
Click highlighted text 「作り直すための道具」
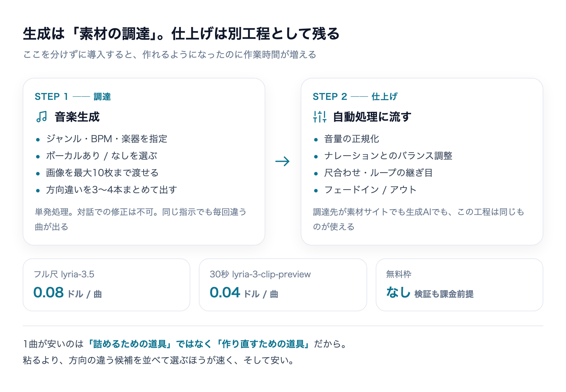click(263, 344)
